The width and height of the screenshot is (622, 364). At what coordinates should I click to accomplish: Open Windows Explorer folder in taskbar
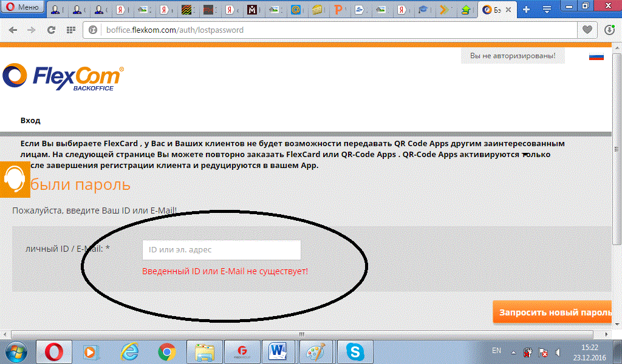tap(204, 352)
